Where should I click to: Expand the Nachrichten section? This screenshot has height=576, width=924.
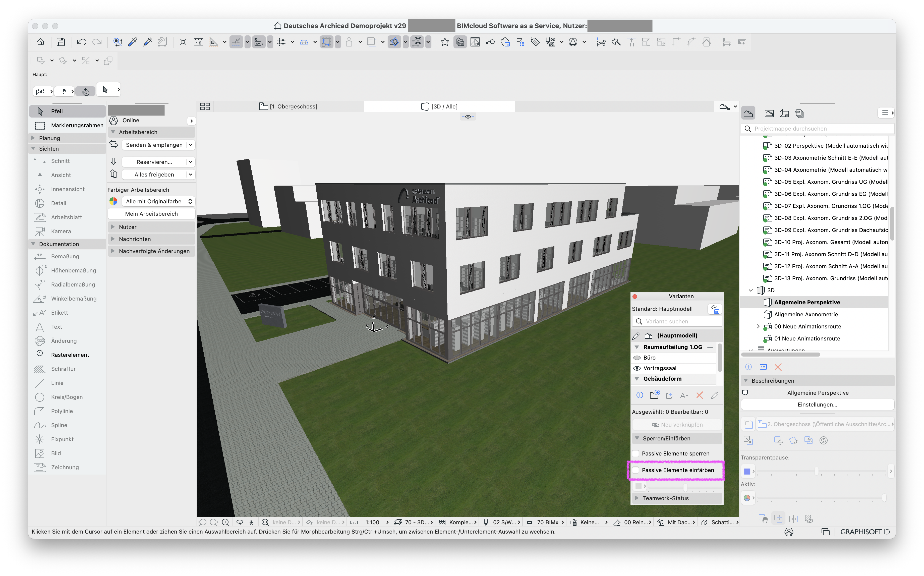[113, 239]
